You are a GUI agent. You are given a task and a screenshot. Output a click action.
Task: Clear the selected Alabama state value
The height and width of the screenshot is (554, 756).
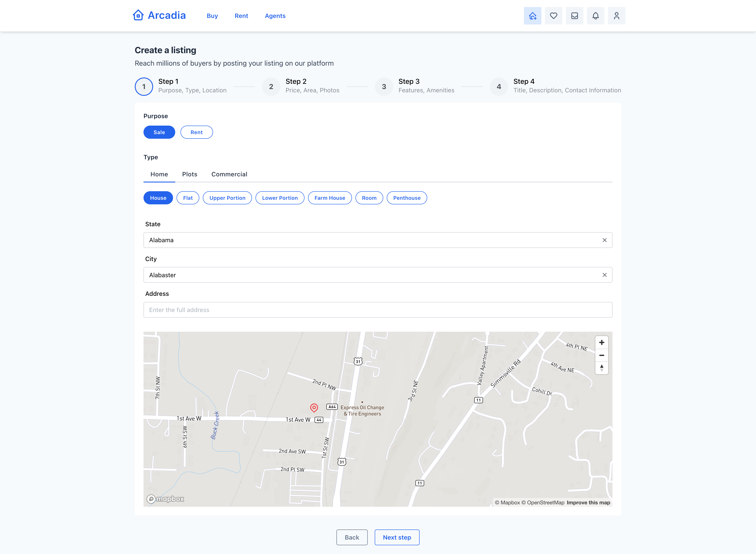604,240
